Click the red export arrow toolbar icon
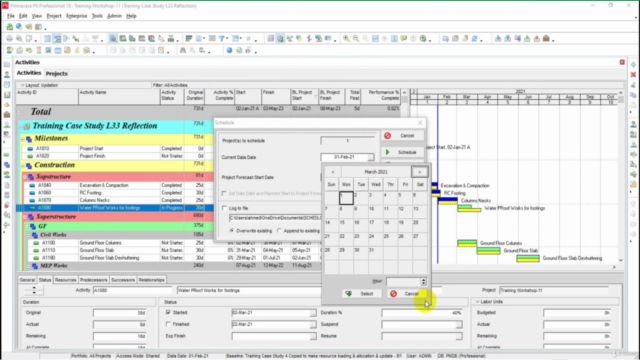640x360 pixels. tap(537, 38)
